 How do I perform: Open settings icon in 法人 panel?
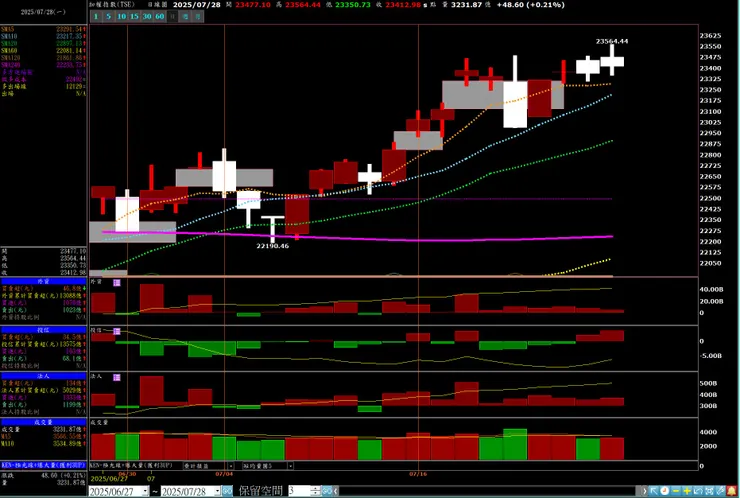(117, 377)
